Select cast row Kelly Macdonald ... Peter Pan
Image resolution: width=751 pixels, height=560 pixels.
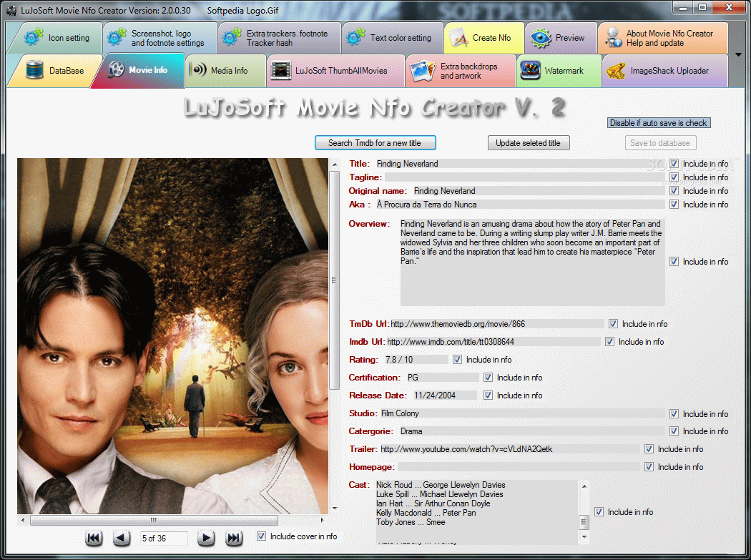pyautogui.click(x=426, y=513)
